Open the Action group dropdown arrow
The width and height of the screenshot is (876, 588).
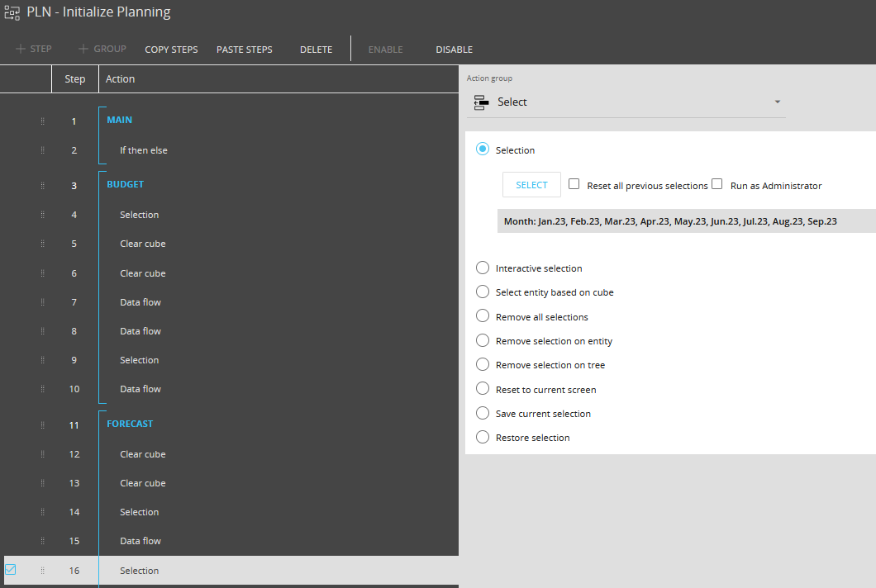point(777,102)
